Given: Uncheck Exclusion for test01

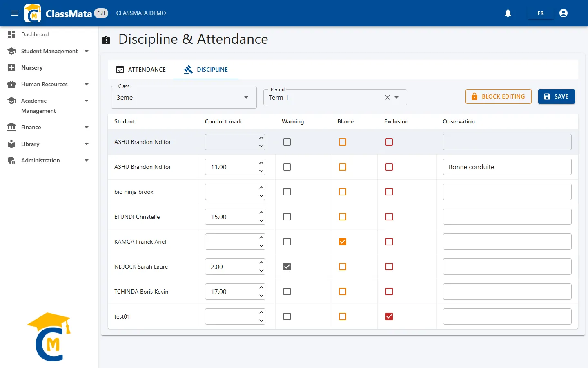Looking at the screenshot, I should [x=389, y=316].
